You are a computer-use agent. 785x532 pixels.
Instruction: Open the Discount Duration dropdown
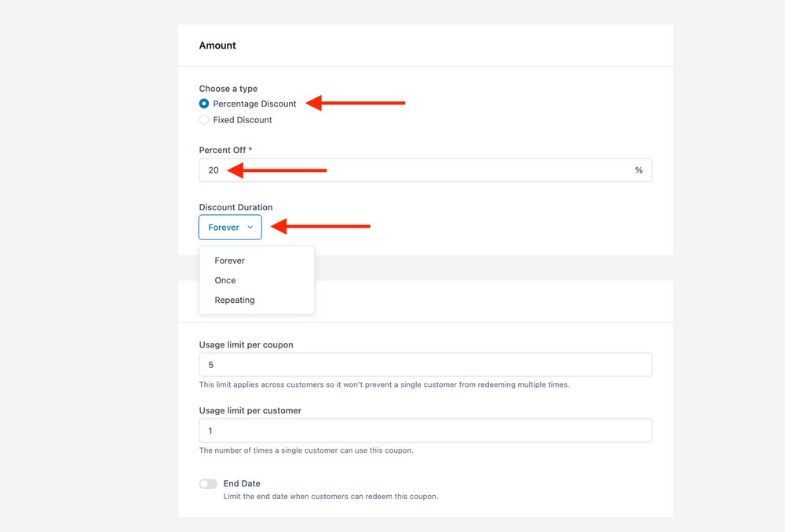tap(229, 228)
